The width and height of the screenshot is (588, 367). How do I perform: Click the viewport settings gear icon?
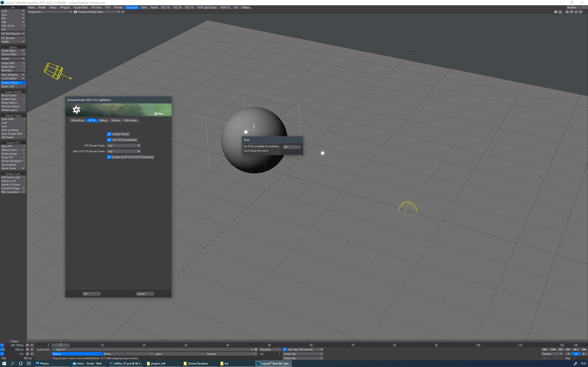click(555, 12)
